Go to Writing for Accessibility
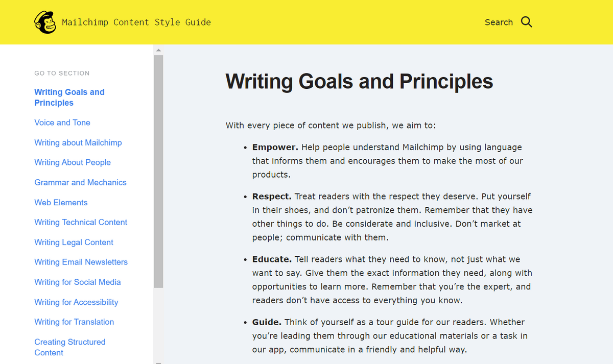Viewport: 613px width, 364px height. click(76, 302)
